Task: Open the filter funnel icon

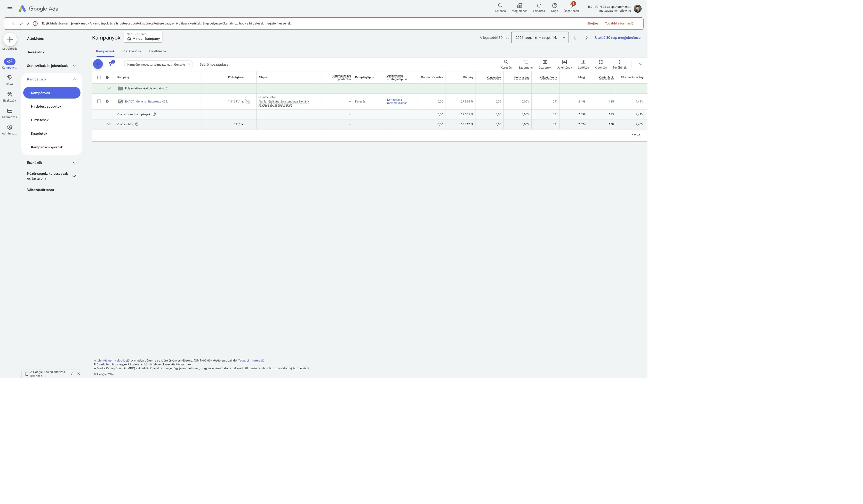Action: [111, 64]
